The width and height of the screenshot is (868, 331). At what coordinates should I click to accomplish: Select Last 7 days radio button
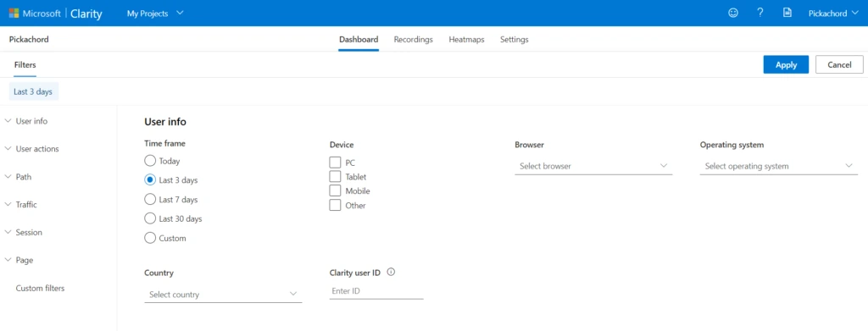[x=149, y=199]
